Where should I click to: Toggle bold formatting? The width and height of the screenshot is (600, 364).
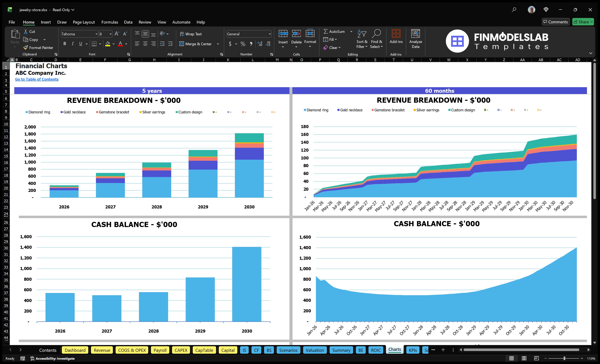[x=65, y=44]
